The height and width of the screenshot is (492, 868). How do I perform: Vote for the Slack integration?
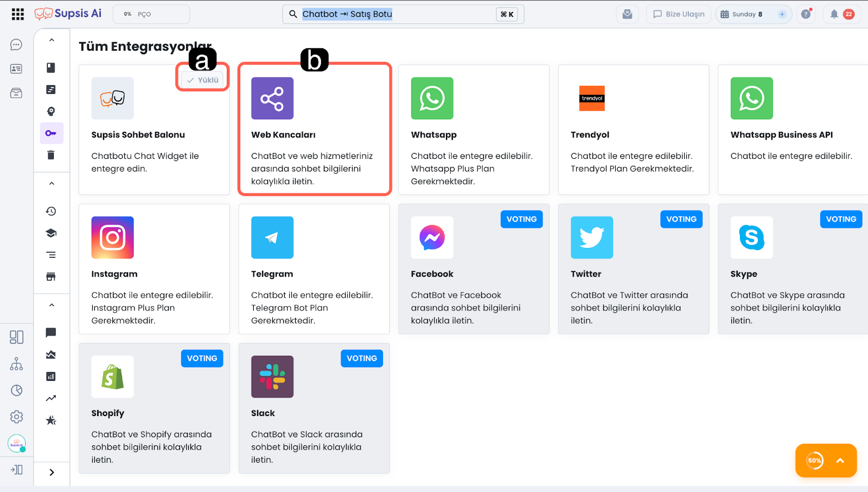[x=361, y=359]
